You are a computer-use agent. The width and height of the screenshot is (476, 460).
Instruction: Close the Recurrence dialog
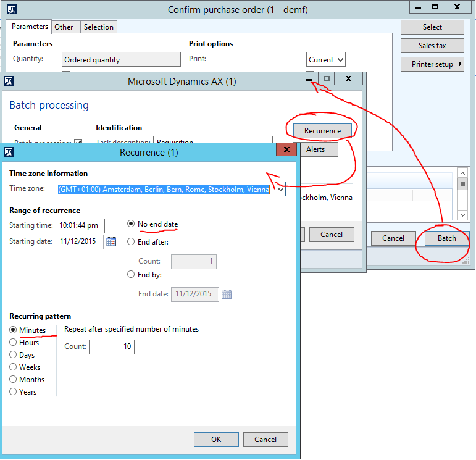coord(286,149)
